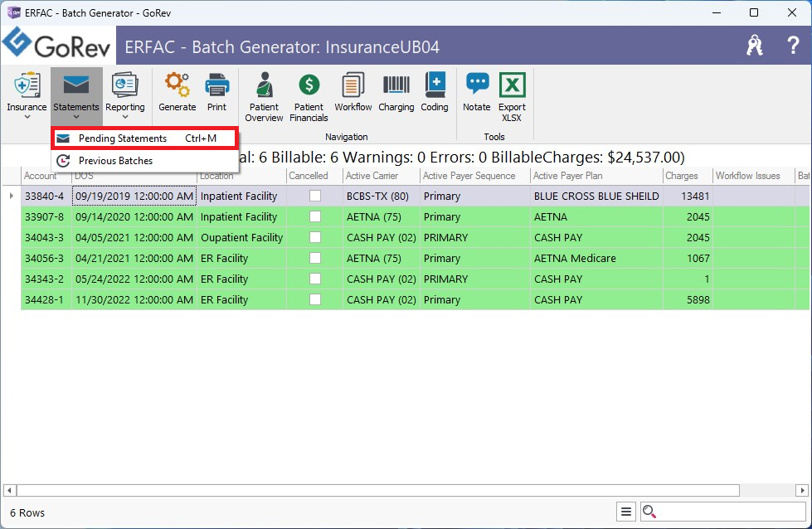Click the GoRev logo

56,44
